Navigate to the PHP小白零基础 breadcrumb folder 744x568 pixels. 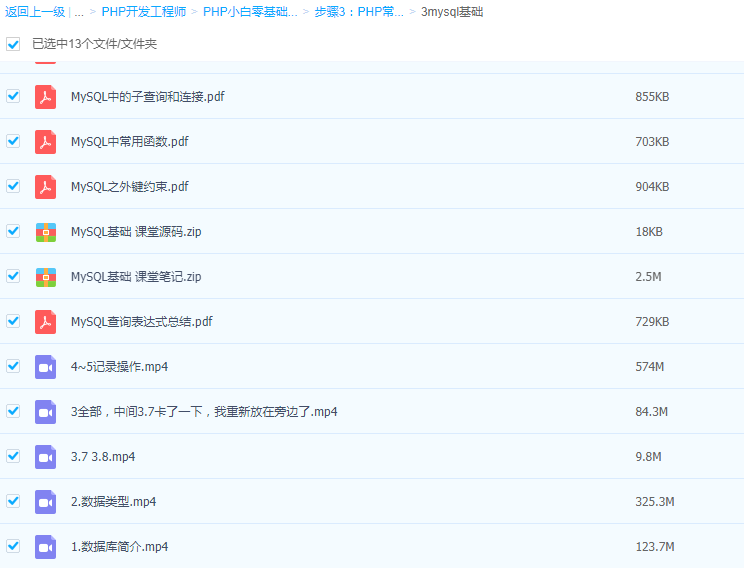[x=250, y=12]
